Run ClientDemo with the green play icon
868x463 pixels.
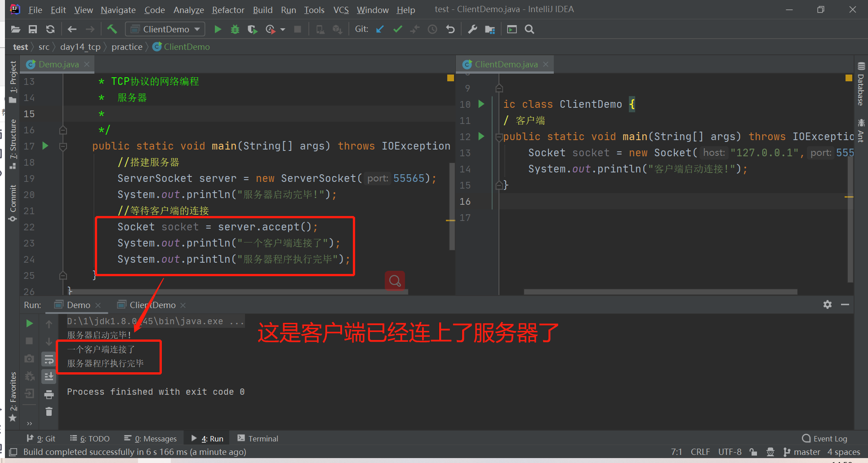point(218,29)
